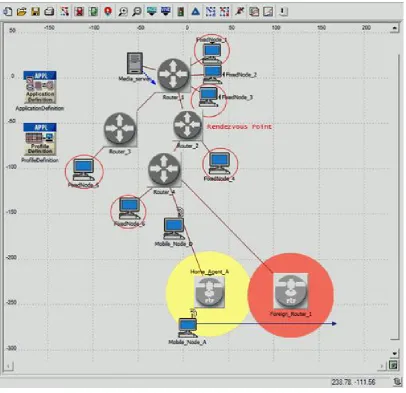Click the blue monitor toolbar icon
The height and width of the screenshot is (393, 406).
166,12
